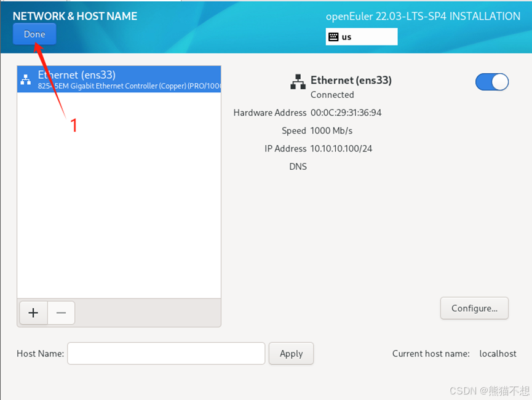
Task: Apply the host name
Action: pyautogui.click(x=291, y=353)
